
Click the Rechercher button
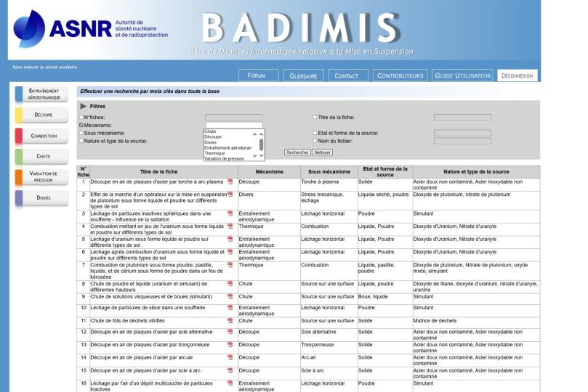coord(297,152)
